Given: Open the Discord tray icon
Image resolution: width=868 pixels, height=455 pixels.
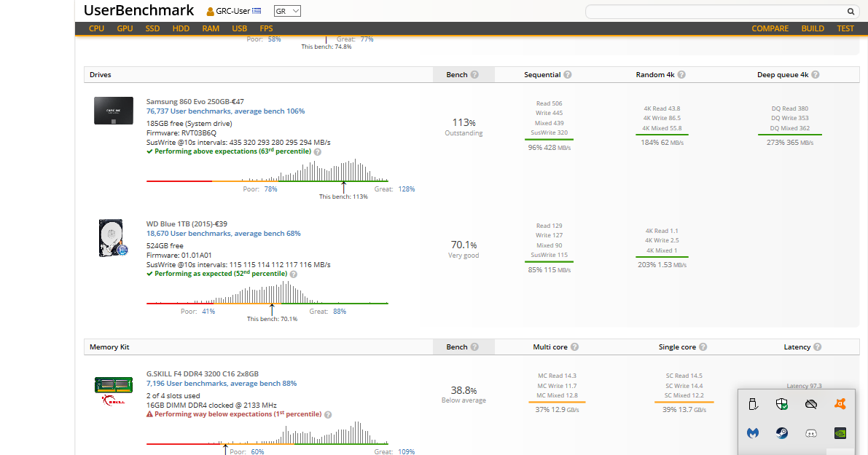Looking at the screenshot, I should pos(811,433).
